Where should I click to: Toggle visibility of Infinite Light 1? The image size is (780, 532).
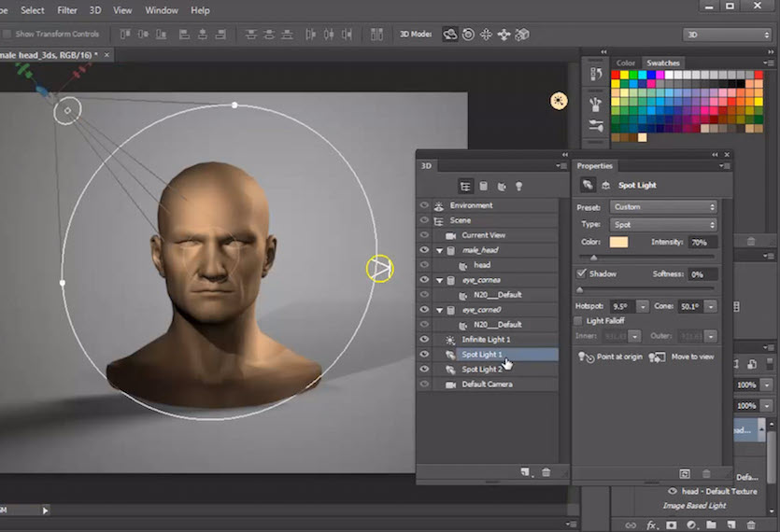tap(424, 339)
